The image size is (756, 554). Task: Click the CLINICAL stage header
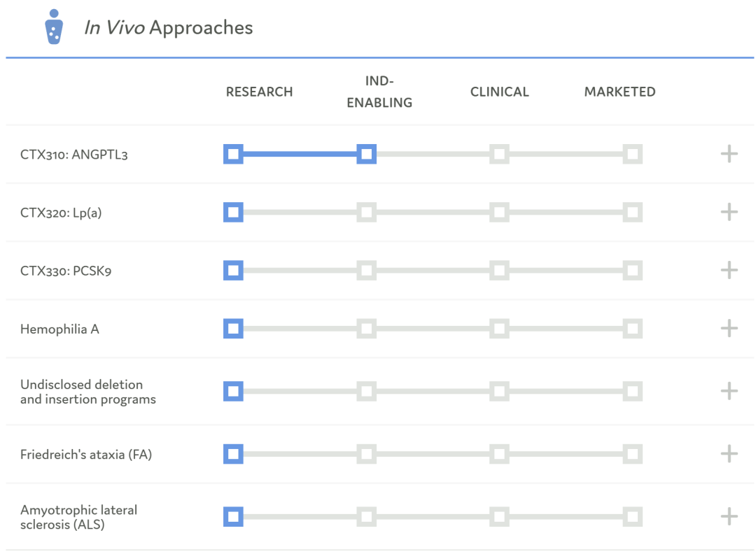coord(499,92)
